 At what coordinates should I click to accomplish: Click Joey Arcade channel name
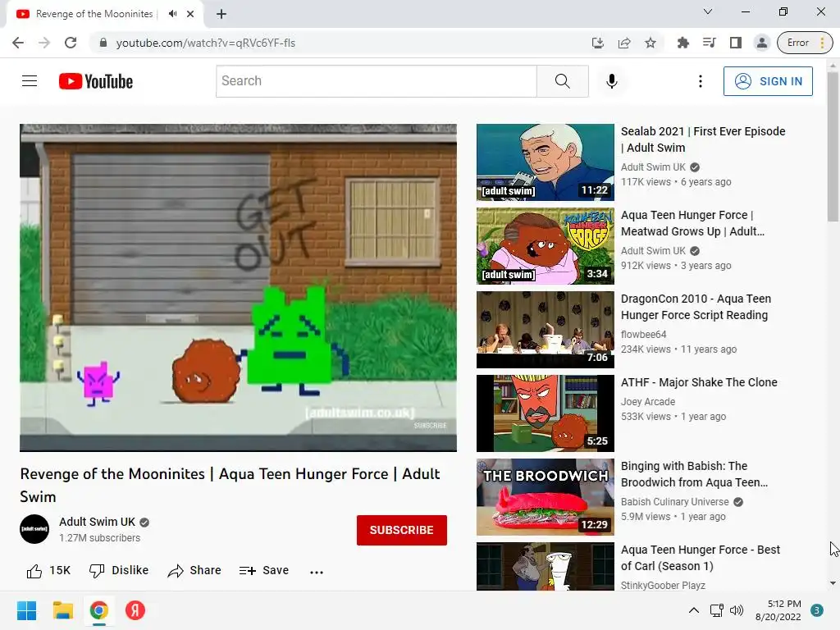(648, 402)
